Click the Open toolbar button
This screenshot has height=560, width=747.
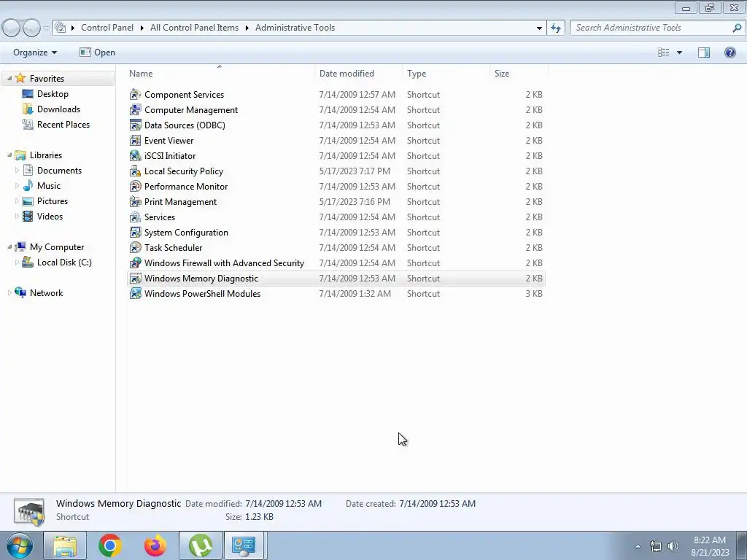pyautogui.click(x=97, y=52)
